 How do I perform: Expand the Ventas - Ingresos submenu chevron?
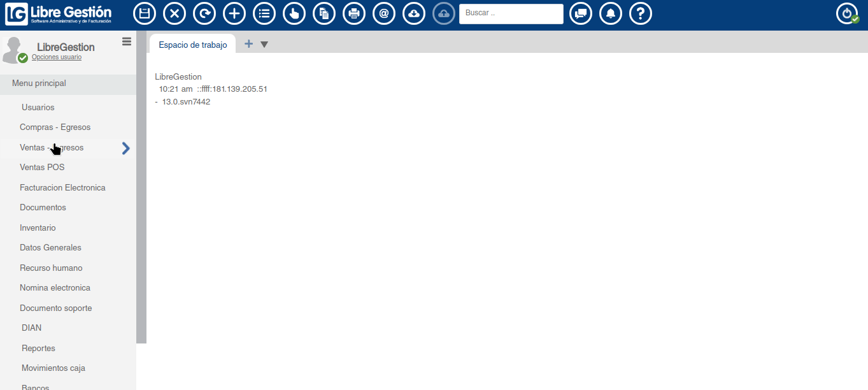(125, 148)
